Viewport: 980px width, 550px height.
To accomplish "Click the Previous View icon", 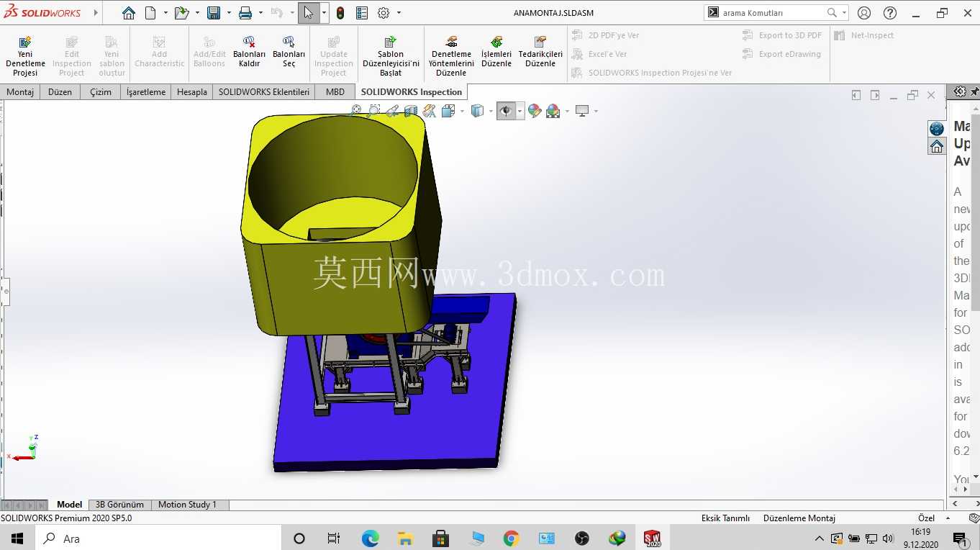I will [392, 111].
